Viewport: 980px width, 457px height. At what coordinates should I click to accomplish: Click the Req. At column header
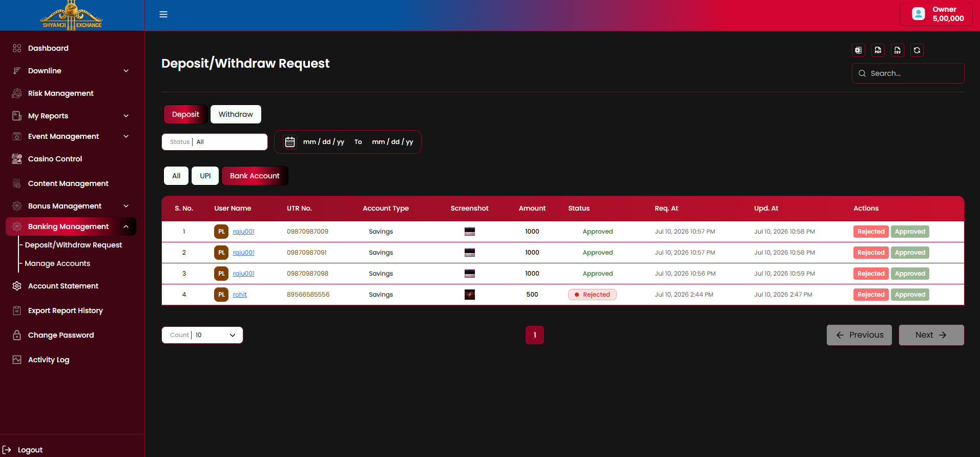pos(666,209)
